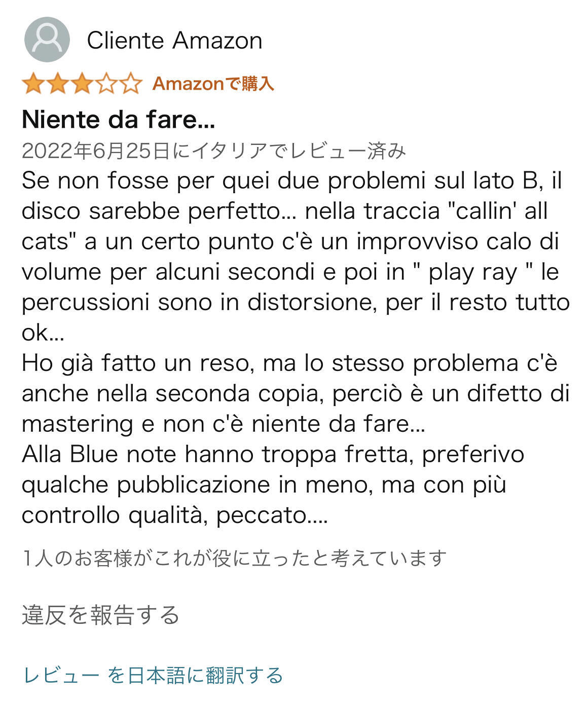Click the line starting Se non fosse
Screen dimensions: 588x706
291,181
